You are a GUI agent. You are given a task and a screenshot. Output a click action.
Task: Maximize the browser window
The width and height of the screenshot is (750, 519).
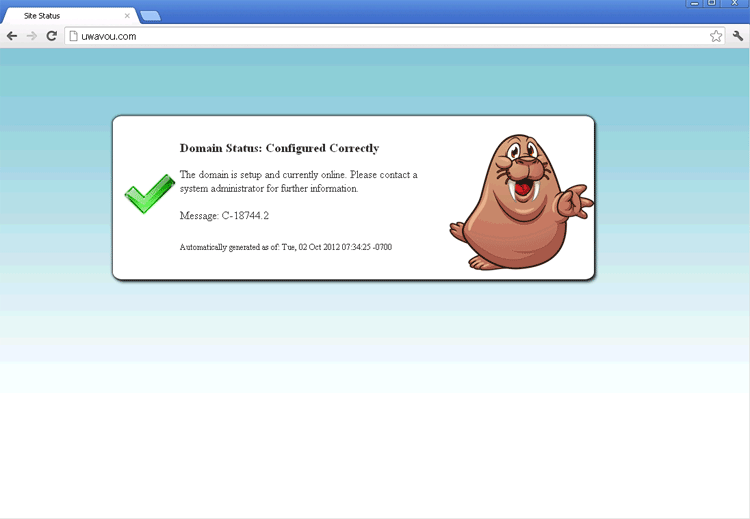[712, 4]
